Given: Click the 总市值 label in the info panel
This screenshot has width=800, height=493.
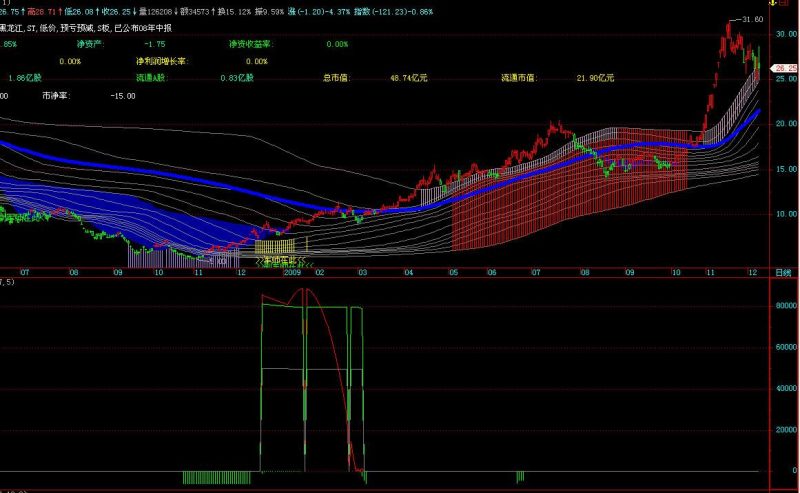Looking at the screenshot, I should click(x=336, y=78).
